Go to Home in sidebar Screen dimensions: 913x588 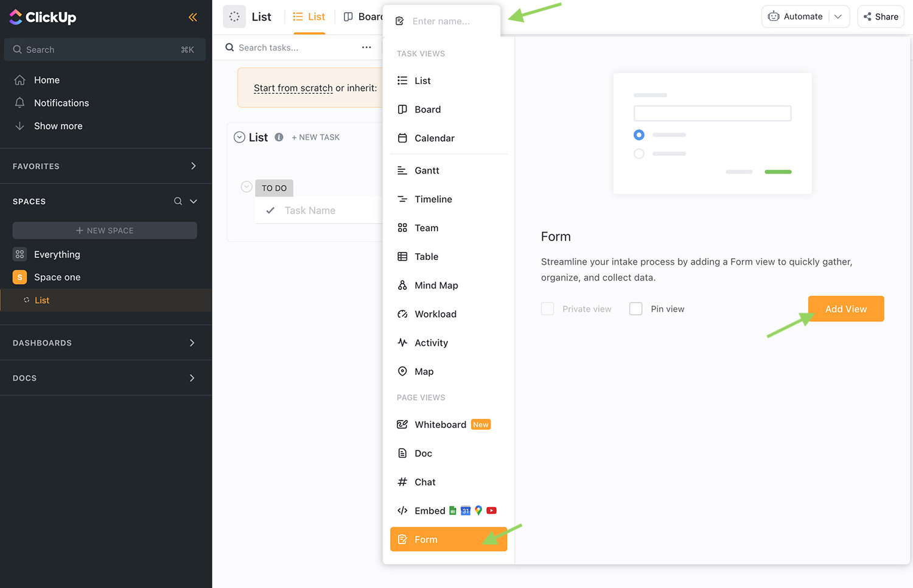pyautogui.click(x=46, y=80)
